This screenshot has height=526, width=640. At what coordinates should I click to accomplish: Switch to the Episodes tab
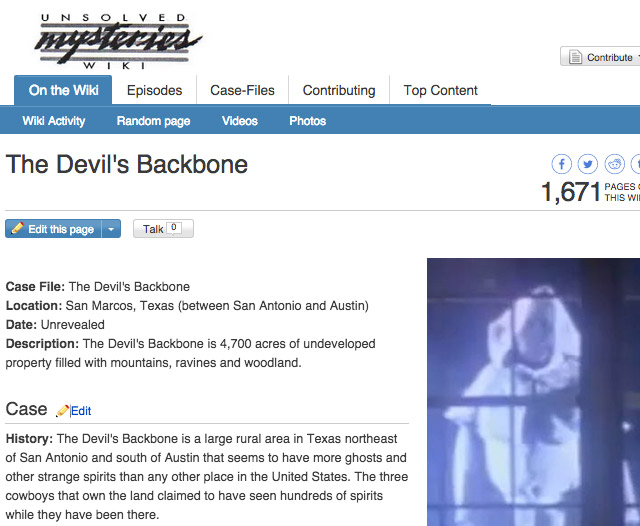[154, 90]
